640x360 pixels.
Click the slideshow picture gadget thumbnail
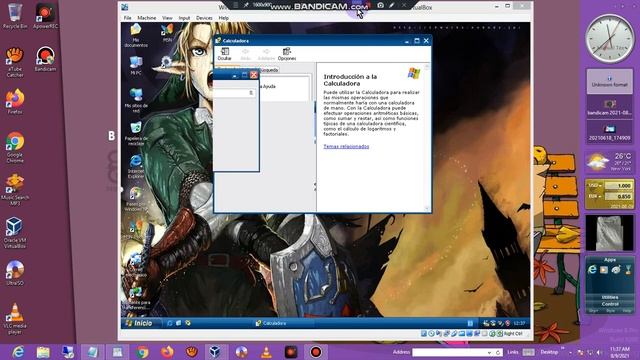pyautogui.click(x=609, y=233)
